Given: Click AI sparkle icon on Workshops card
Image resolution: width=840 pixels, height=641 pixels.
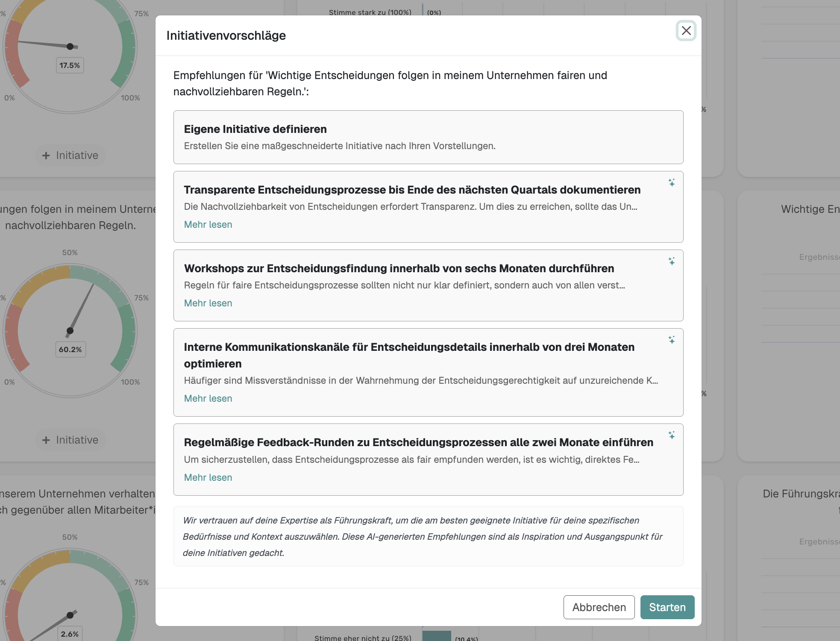Looking at the screenshot, I should [x=672, y=261].
